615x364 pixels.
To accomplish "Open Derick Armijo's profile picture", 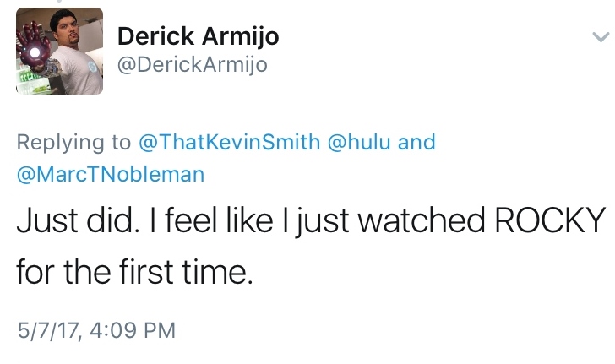I will pos(60,51).
